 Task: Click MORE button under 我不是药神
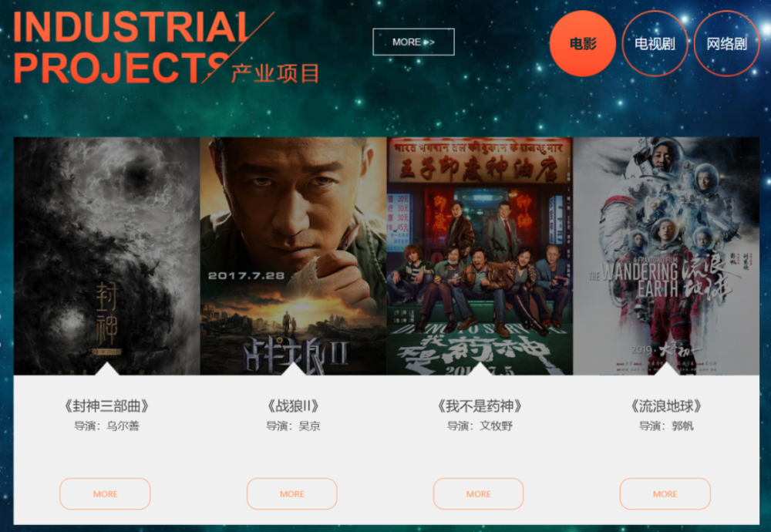click(x=479, y=493)
